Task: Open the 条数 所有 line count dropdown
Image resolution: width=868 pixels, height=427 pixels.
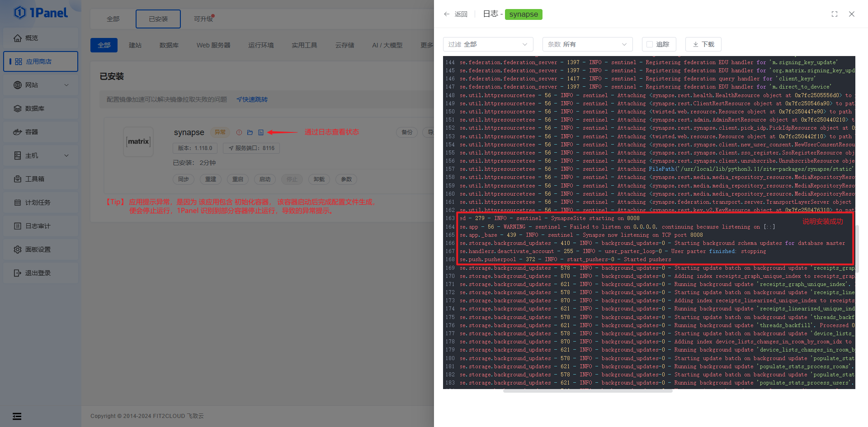Action: (x=587, y=44)
